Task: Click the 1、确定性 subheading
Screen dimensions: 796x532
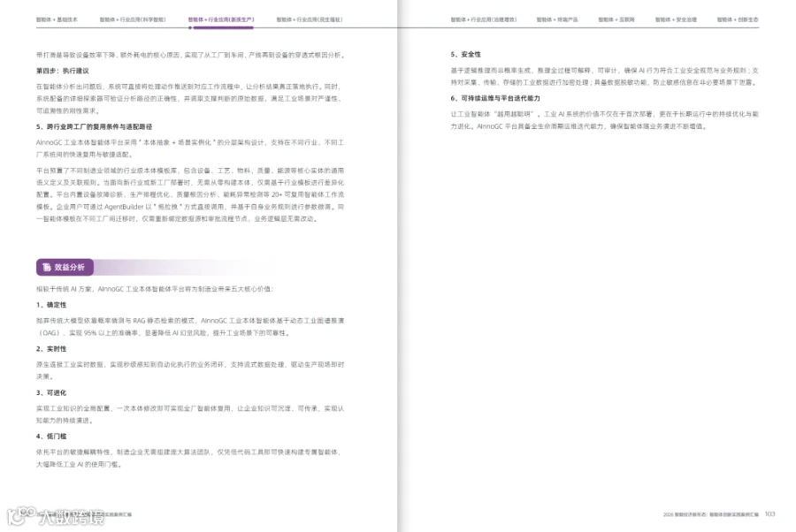Action: click(x=51, y=305)
